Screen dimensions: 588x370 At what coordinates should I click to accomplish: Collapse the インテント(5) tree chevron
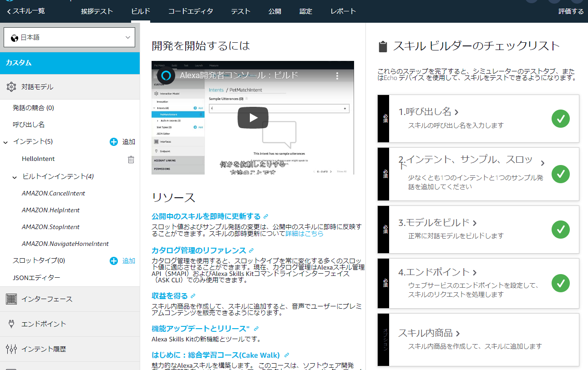point(5,142)
